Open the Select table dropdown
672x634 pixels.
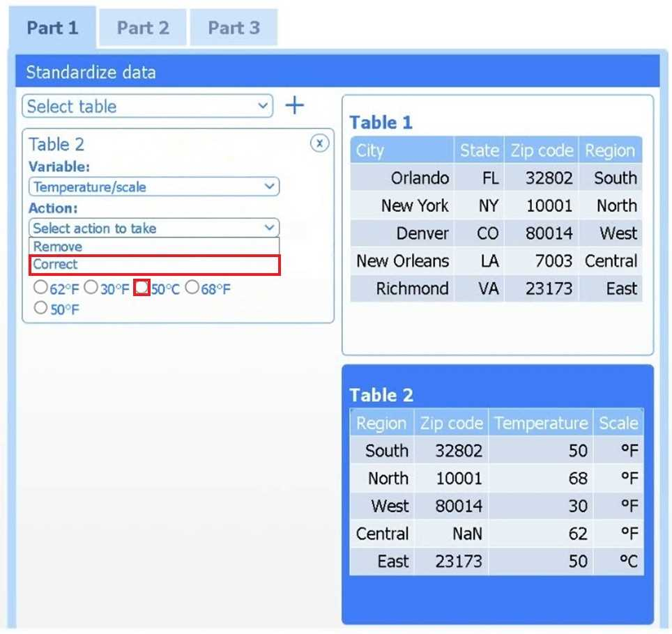tap(147, 107)
